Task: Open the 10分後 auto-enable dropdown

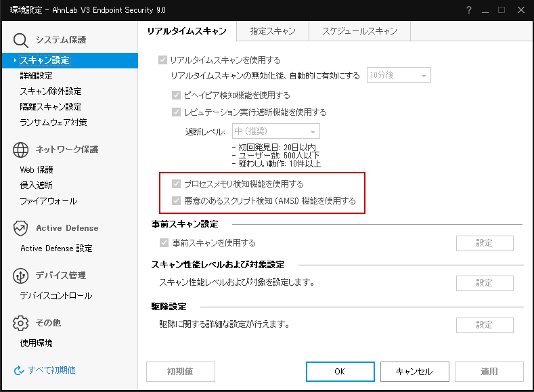Action: (399, 76)
